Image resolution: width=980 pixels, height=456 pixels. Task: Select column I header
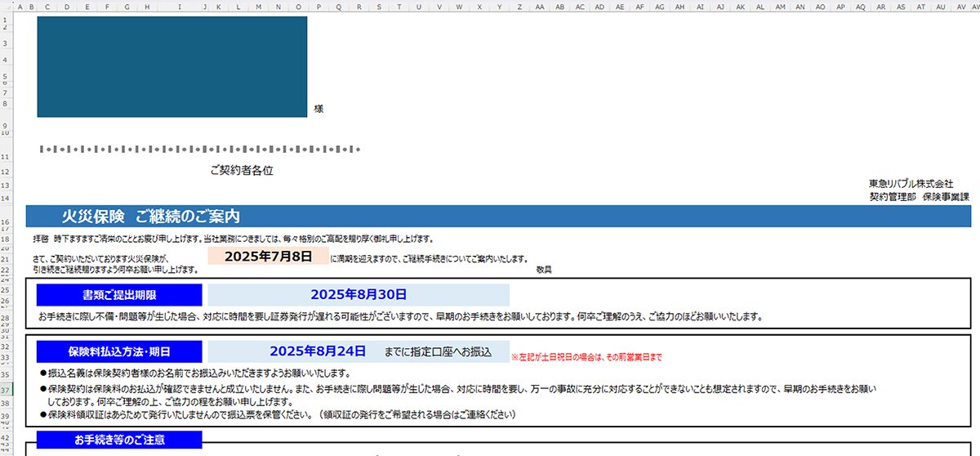(178, 7)
